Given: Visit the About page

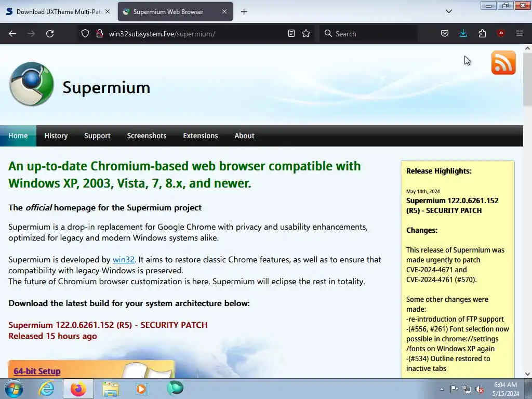Looking at the screenshot, I should [x=244, y=136].
